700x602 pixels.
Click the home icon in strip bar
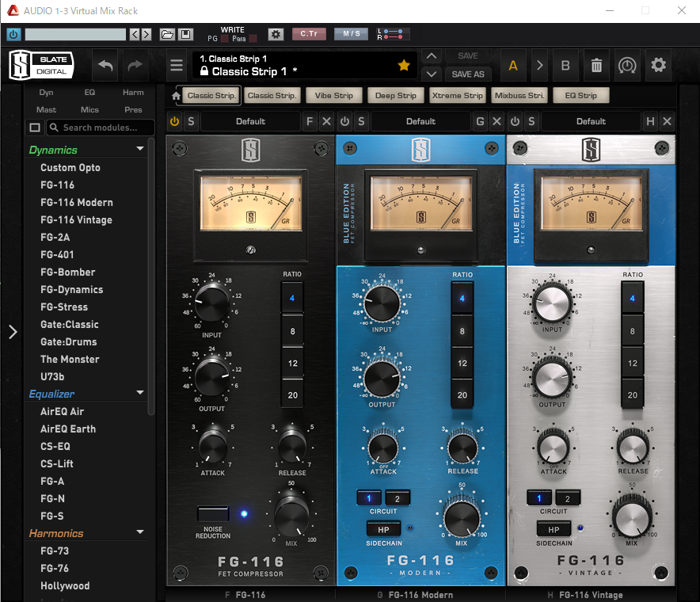176,96
